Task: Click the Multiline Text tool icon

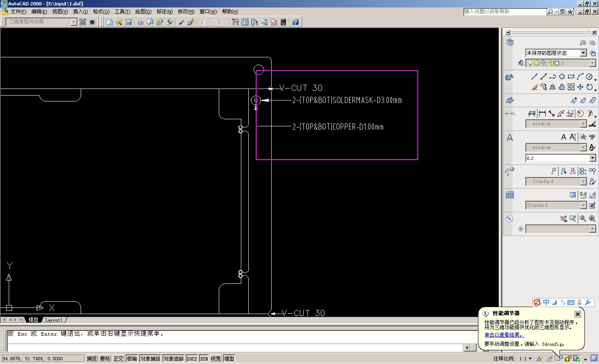Action: tap(564, 137)
